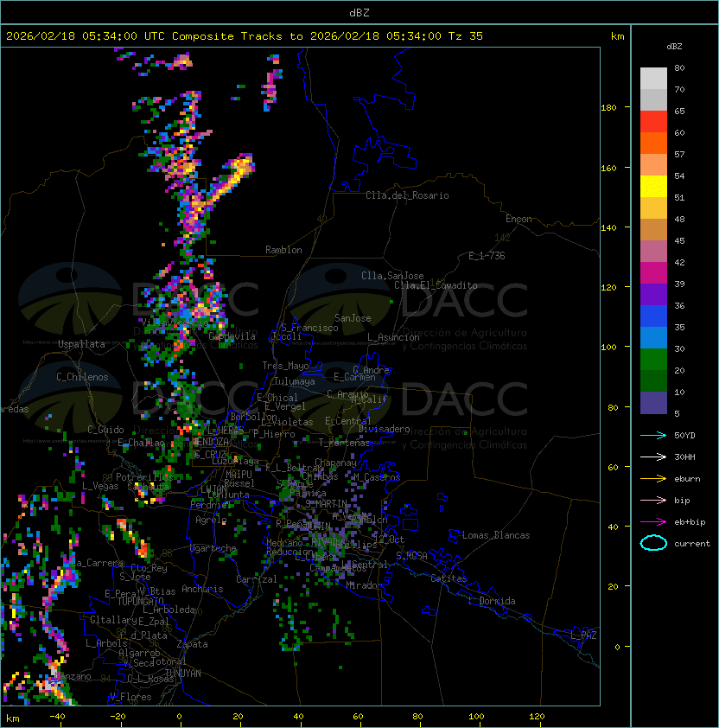Click the 'Potrerillos' map label
The height and width of the screenshot is (728, 719).
[144, 476]
